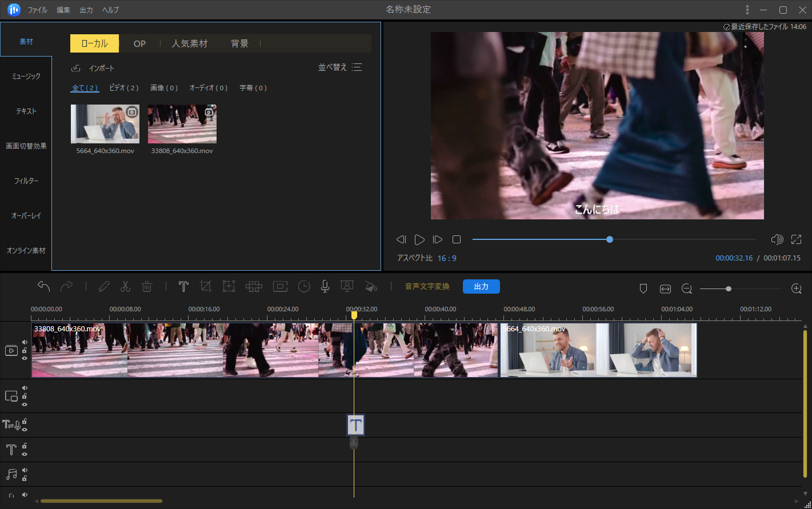This screenshot has height=509, width=812.
Task: Stop the preview playback
Action: [457, 239]
